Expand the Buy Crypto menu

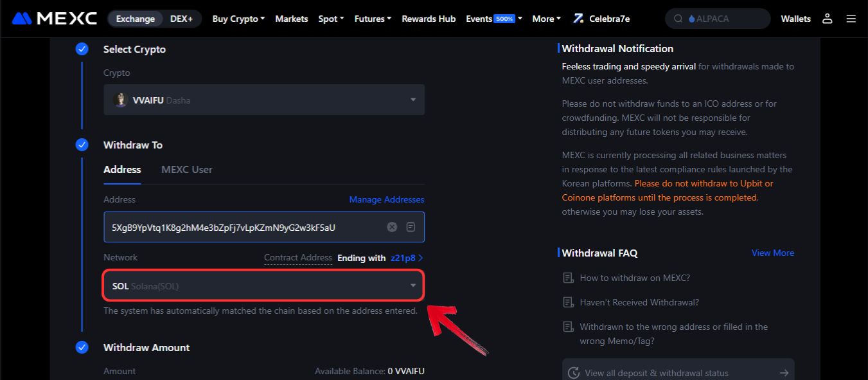point(238,19)
